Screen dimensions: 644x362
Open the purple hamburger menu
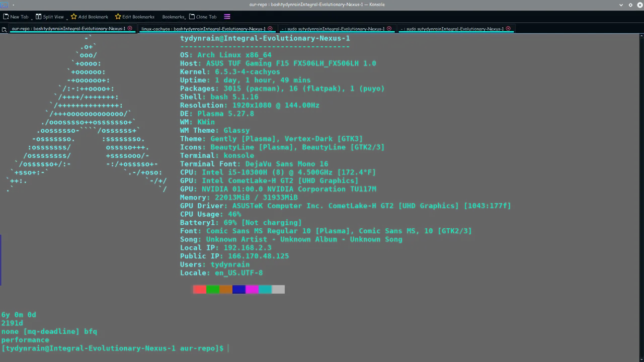[x=227, y=17]
